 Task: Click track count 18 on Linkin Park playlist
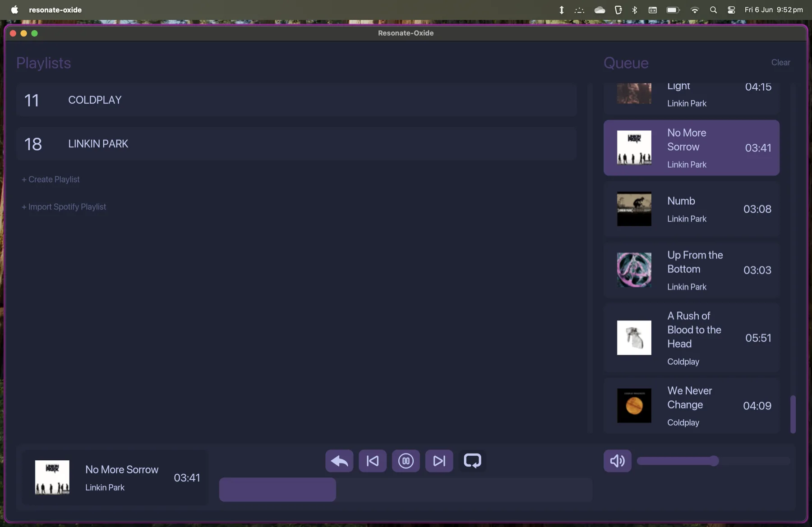point(33,144)
